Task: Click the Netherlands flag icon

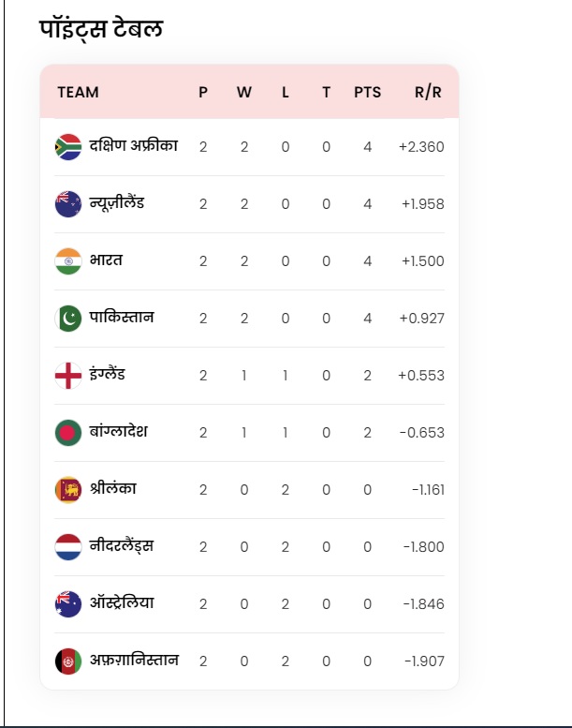Action: click(x=68, y=546)
